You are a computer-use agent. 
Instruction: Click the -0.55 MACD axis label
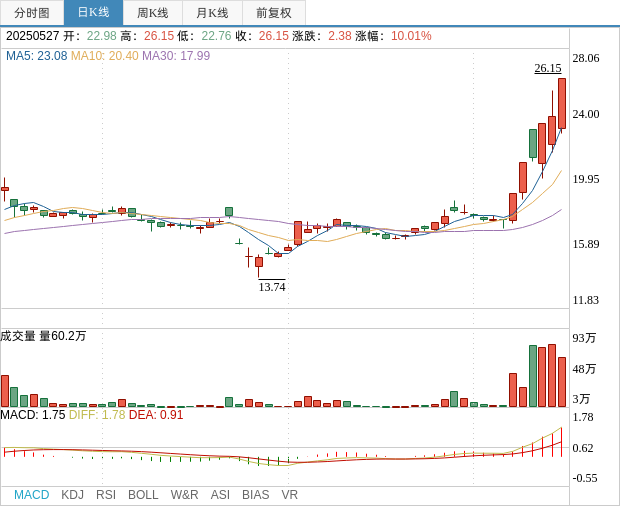pyautogui.click(x=585, y=478)
